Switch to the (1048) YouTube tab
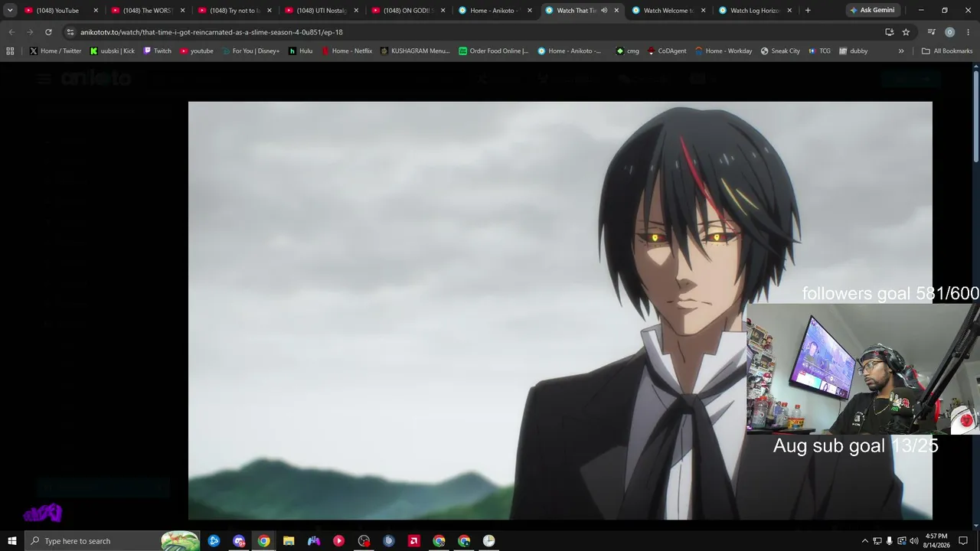 point(62,11)
